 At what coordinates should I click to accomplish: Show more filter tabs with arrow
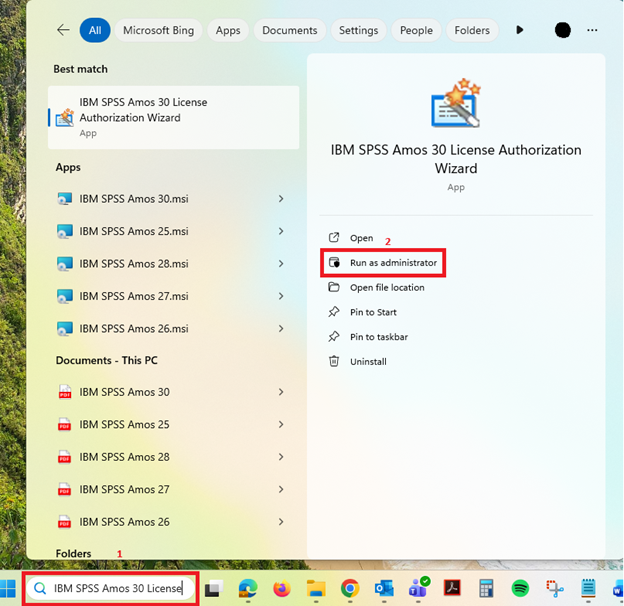[x=520, y=30]
